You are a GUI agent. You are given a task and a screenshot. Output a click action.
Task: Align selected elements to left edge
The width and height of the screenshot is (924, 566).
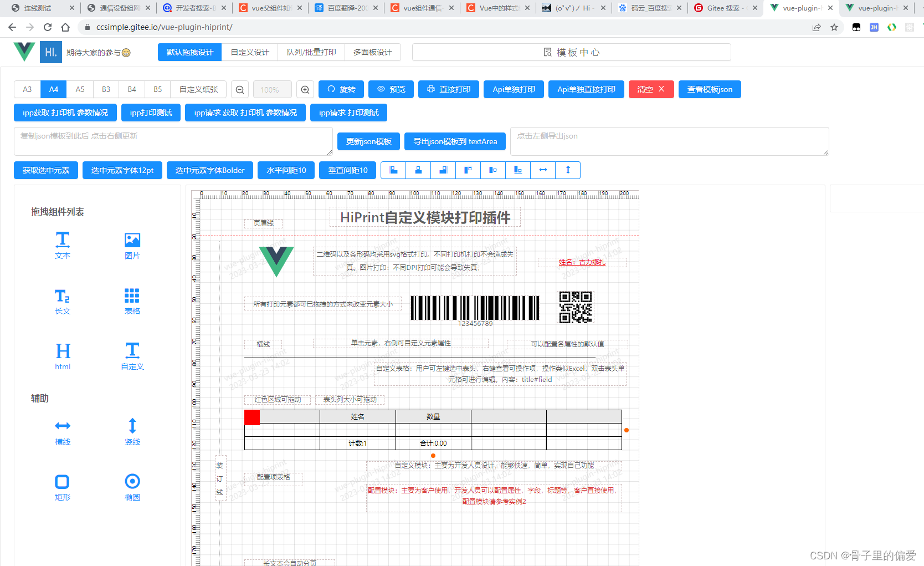click(x=393, y=170)
